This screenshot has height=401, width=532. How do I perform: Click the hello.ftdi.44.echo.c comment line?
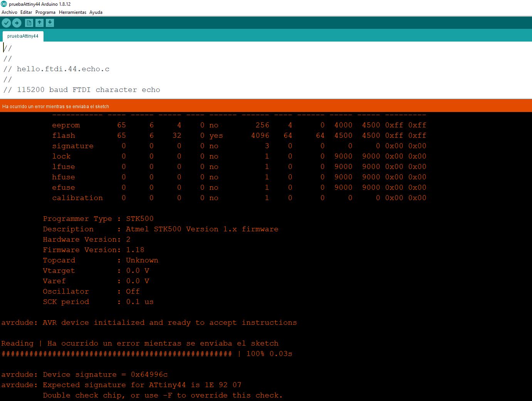click(x=56, y=69)
